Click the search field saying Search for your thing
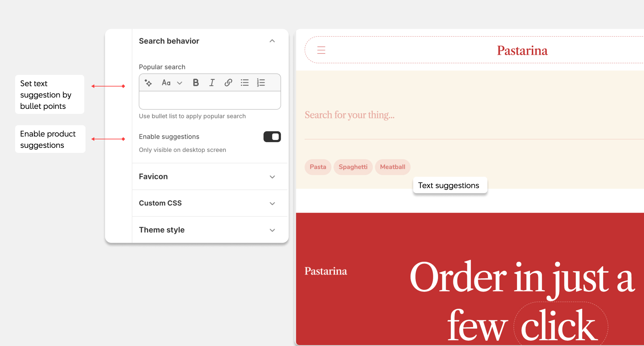This screenshot has width=644, height=346. (x=350, y=115)
